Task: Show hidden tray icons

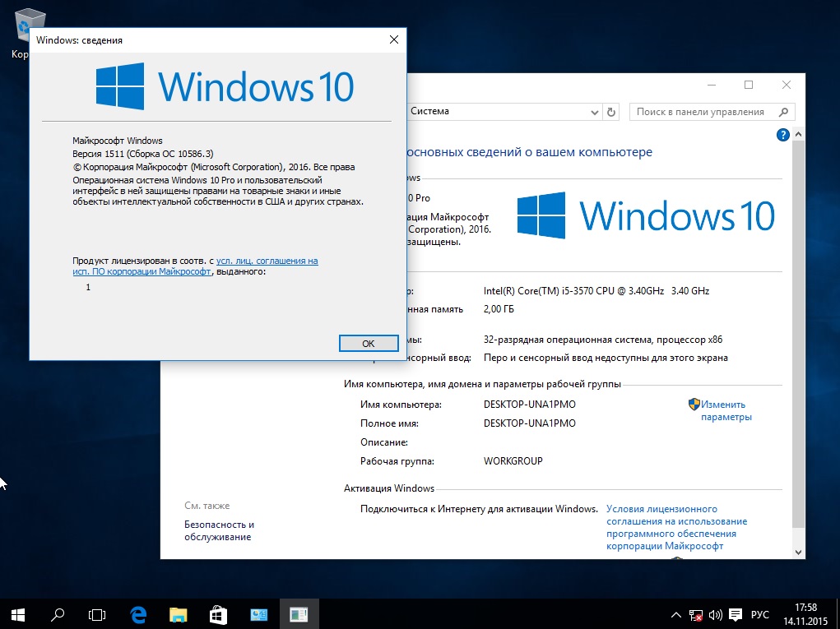Action: (x=676, y=615)
